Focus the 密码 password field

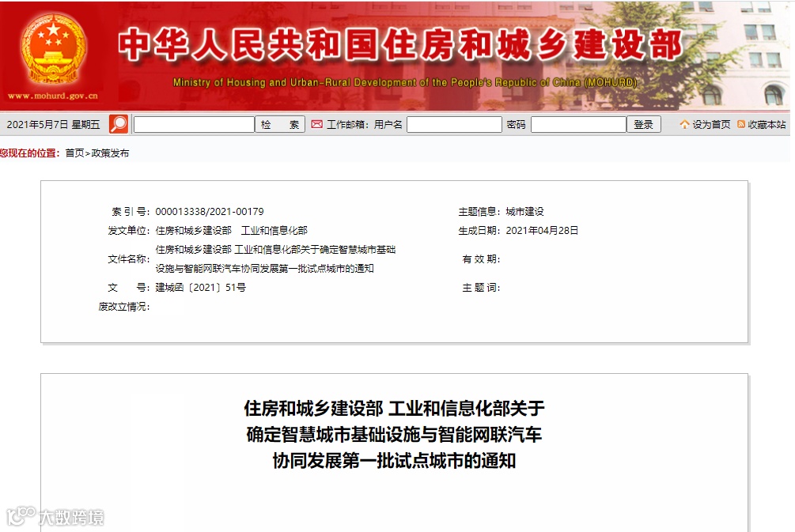(578, 125)
